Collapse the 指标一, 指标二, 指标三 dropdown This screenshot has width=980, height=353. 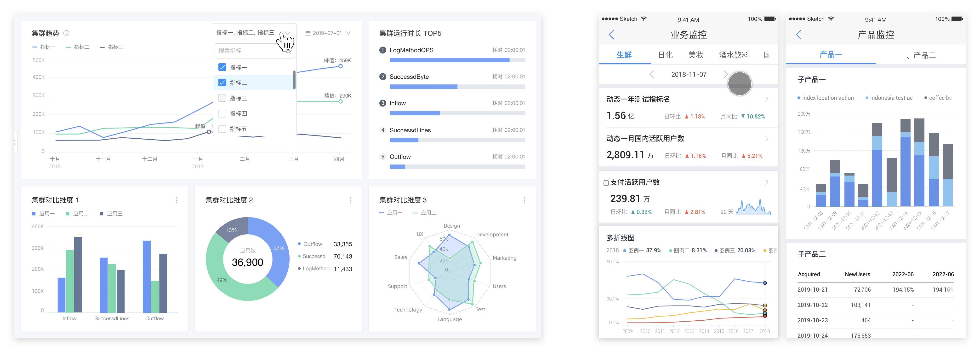pos(288,33)
